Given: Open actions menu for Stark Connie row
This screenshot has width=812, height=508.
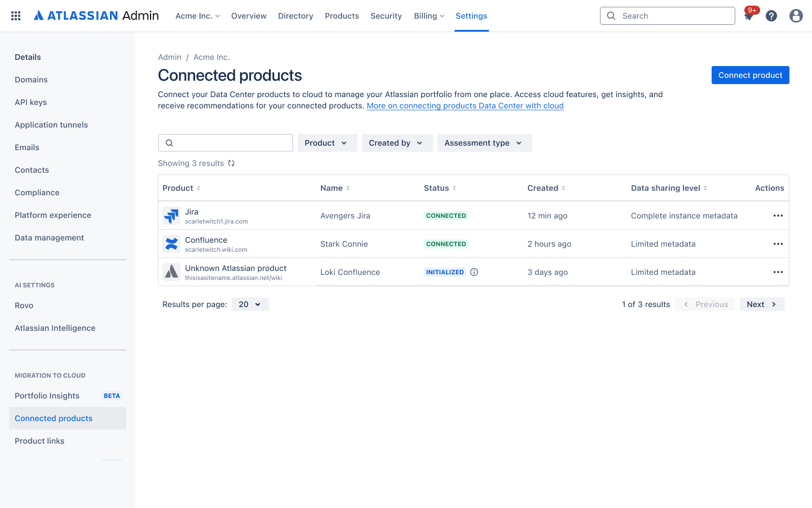Looking at the screenshot, I should [x=778, y=244].
